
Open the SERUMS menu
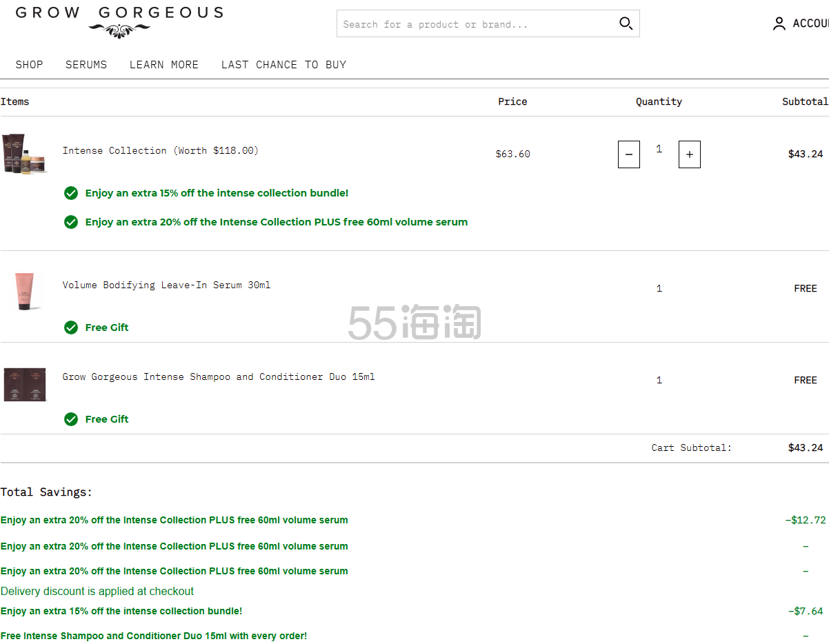[x=86, y=65]
